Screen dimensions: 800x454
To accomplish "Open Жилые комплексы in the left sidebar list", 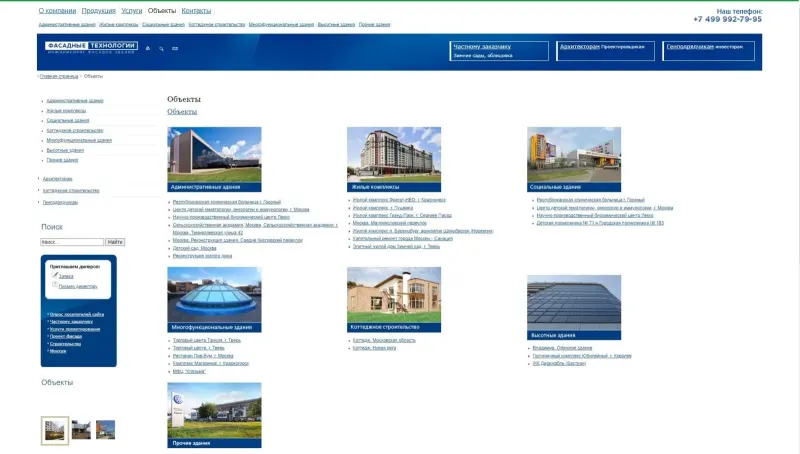I will point(66,111).
